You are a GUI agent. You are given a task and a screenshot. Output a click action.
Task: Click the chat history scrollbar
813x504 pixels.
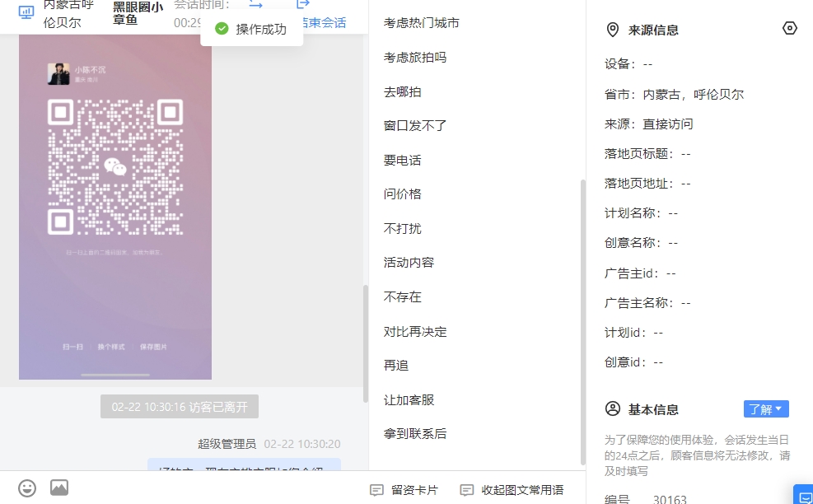pyautogui.click(x=366, y=343)
